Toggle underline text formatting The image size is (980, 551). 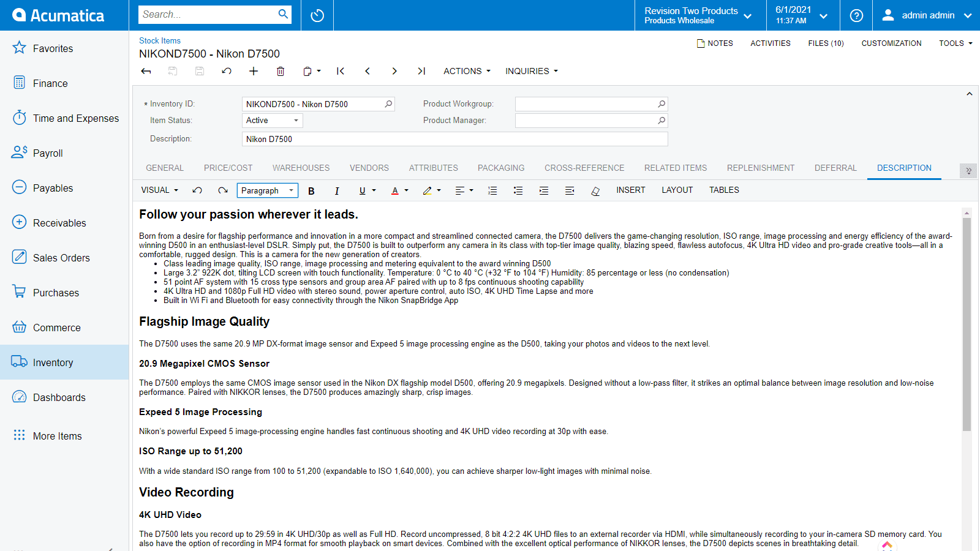[363, 190]
